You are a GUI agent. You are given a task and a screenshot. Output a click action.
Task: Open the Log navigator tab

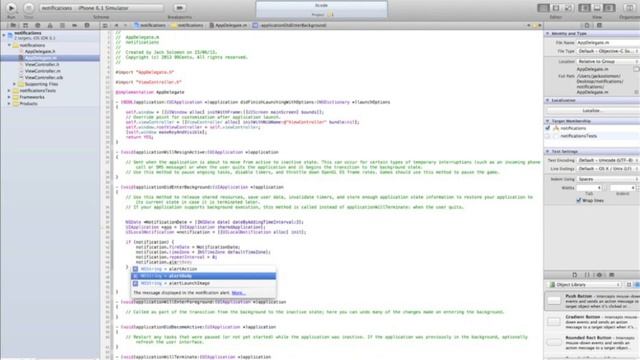point(87,25)
